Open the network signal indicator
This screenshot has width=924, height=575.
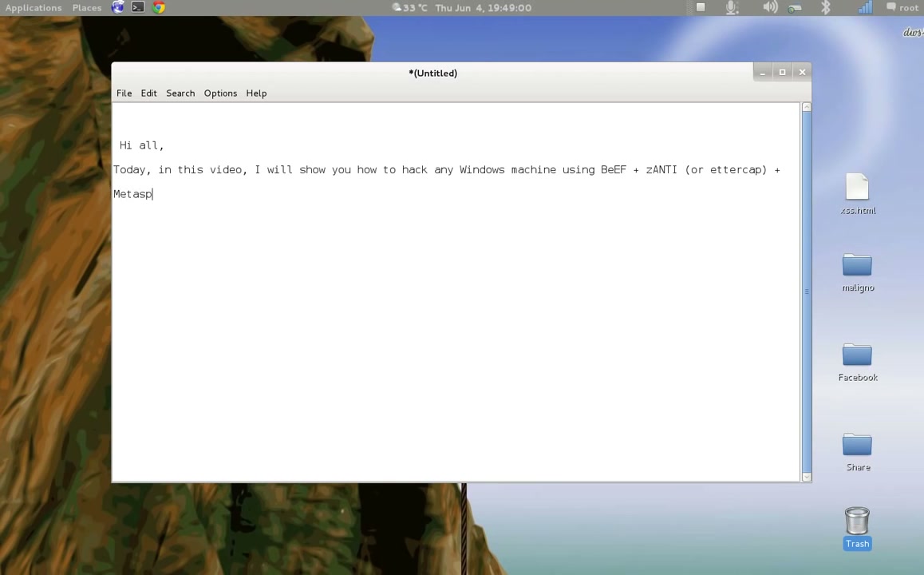click(865, 7)
